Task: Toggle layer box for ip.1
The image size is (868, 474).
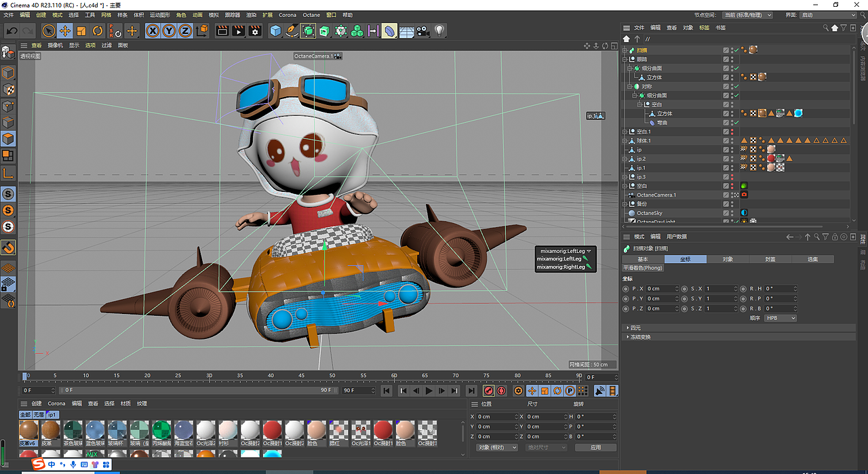Action: coord(726,167)
